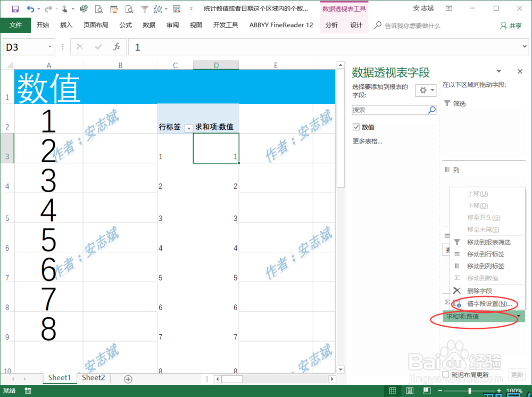
Task: Select the Sheet1 worksheet tab
Action: click(60, 378)
